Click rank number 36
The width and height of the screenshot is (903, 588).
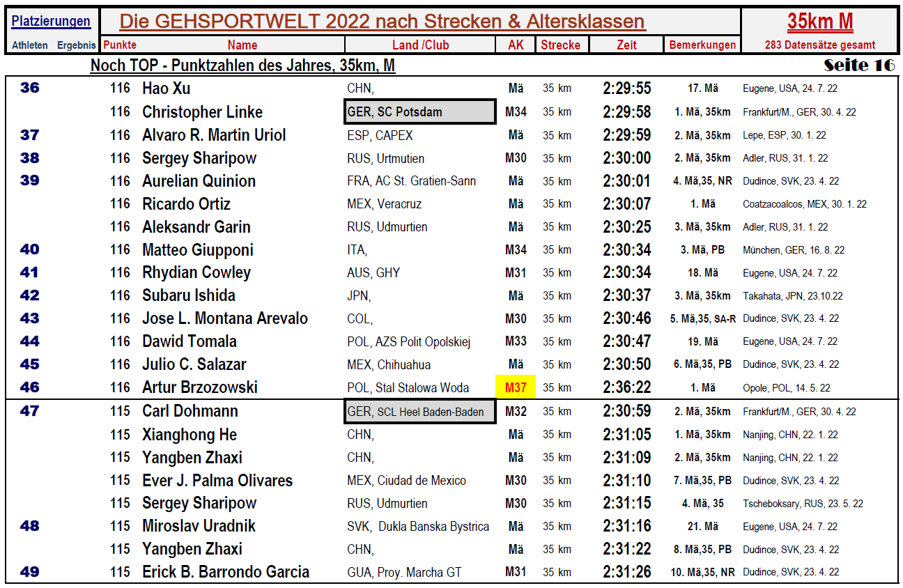click(x=30, y=88)
